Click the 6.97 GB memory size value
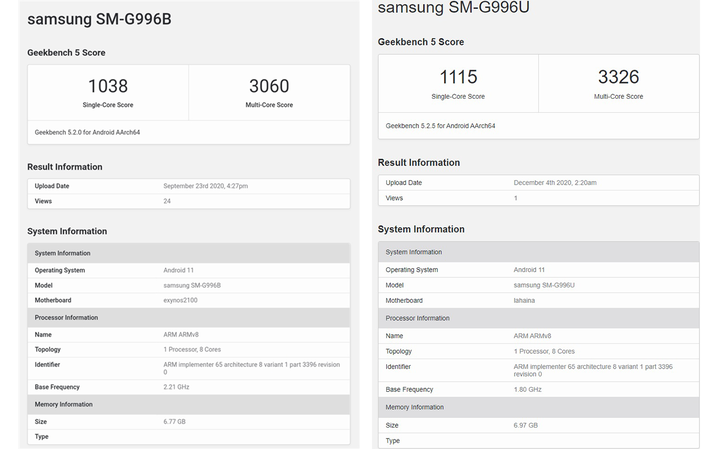Viewport: 720px width, 449px height. click(x=526, y=425)
